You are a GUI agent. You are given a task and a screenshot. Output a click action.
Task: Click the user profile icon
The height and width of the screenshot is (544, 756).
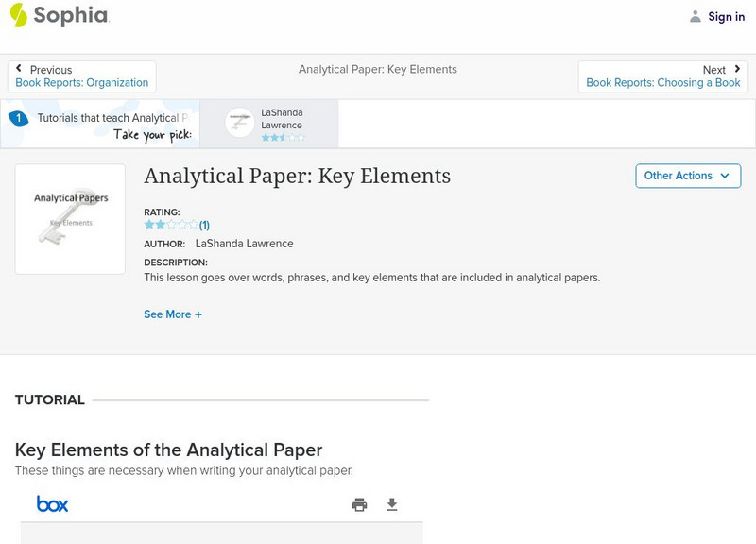pyautogui.click(x=696, y=16)
